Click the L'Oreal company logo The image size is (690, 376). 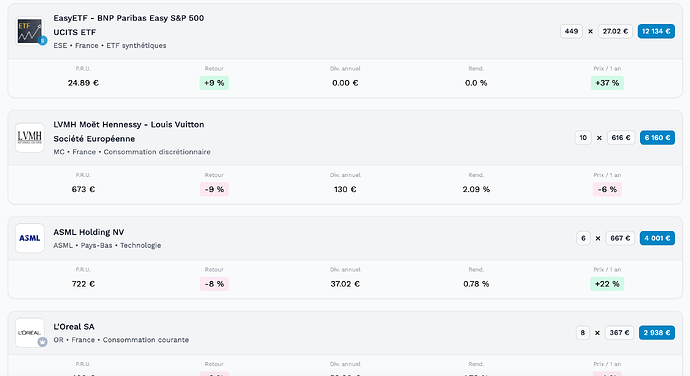click(29, 333)
